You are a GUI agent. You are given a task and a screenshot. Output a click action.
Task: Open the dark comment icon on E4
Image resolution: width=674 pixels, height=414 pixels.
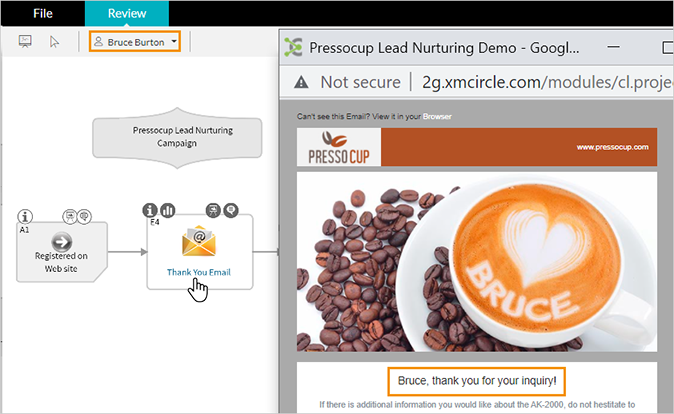point(231,210)
